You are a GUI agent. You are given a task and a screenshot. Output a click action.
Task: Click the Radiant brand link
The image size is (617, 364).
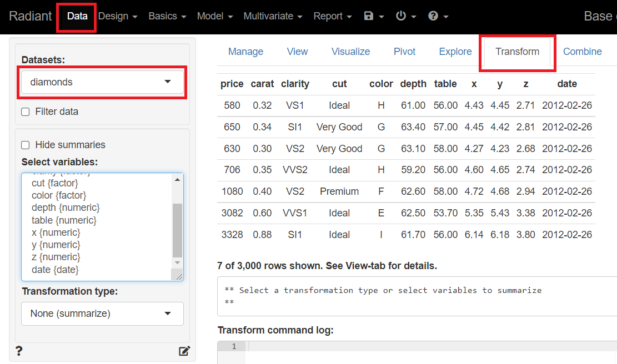31,16
